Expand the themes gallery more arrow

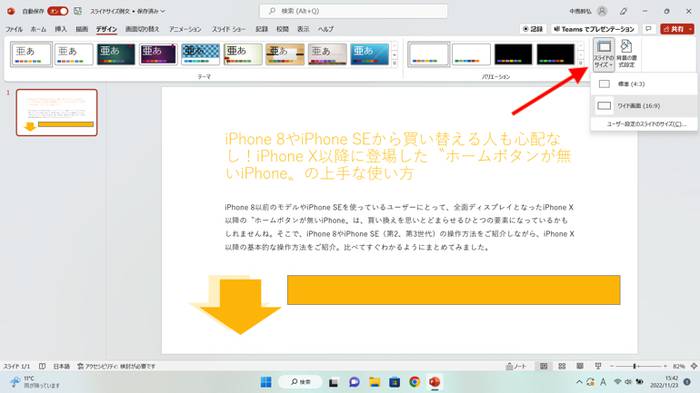coord(394,63)
